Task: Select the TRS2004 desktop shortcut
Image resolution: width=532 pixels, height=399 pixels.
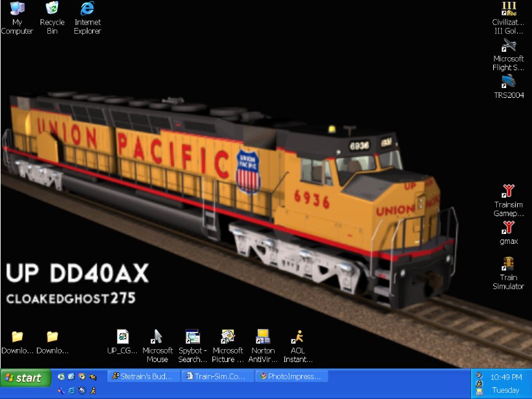Action: (509, 87)
